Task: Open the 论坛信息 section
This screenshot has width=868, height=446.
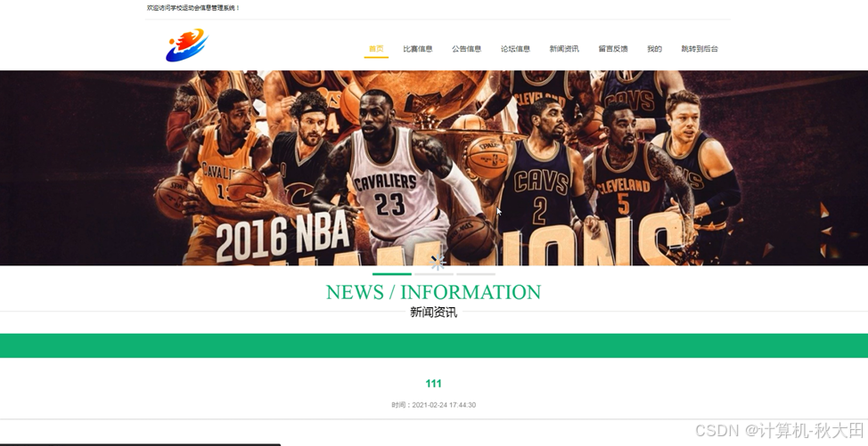Action: (x=515, y=49)
